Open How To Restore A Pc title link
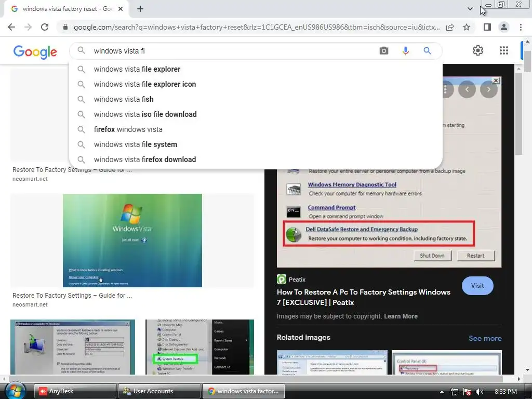 (363, 297)
